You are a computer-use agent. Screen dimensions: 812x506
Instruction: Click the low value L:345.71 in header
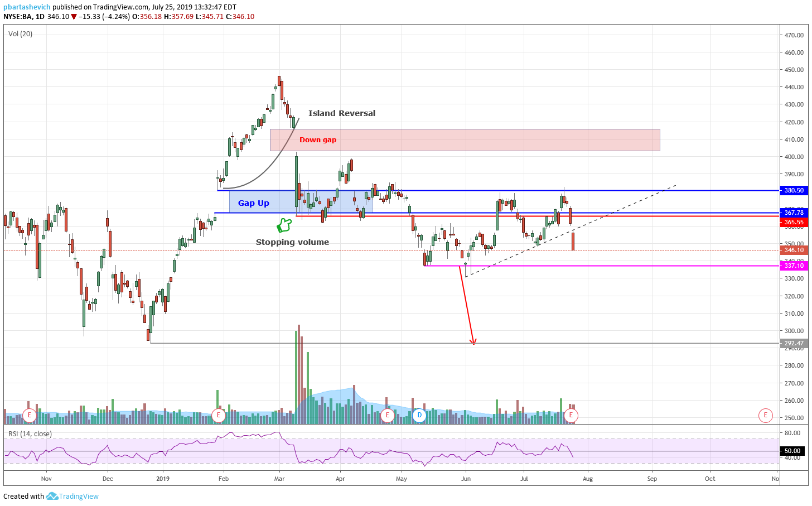click(x=209, y=17)
